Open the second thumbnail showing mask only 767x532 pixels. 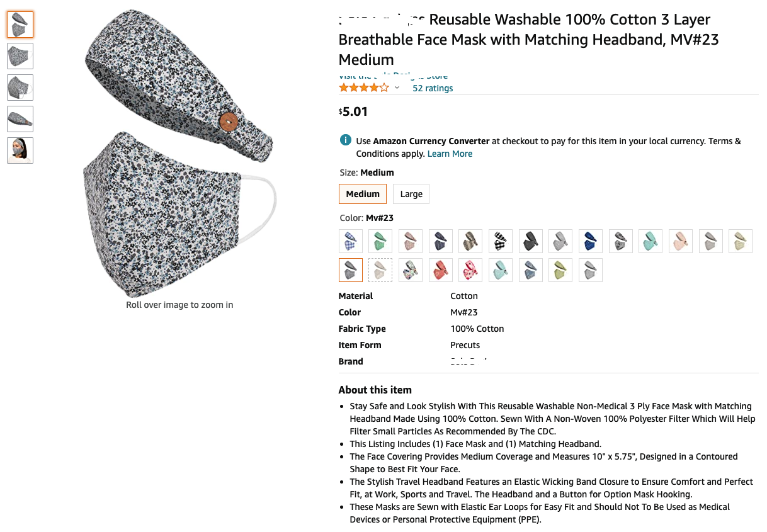[20, 56]
